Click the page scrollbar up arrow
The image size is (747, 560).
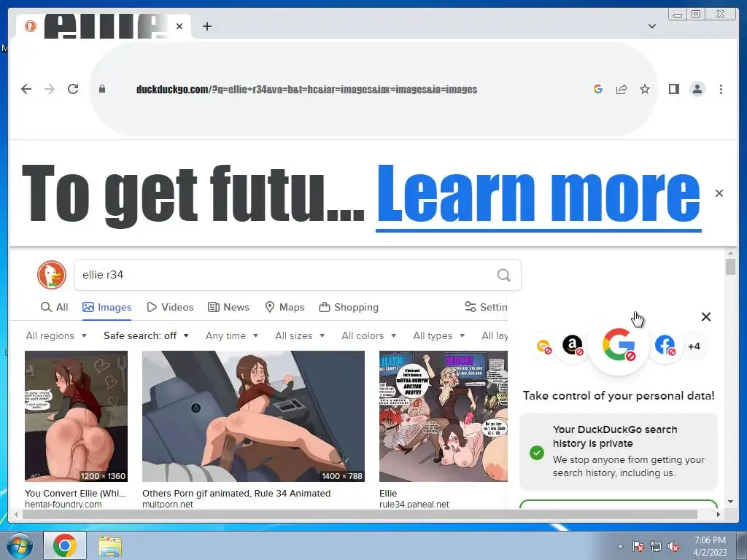pos(731,254)
